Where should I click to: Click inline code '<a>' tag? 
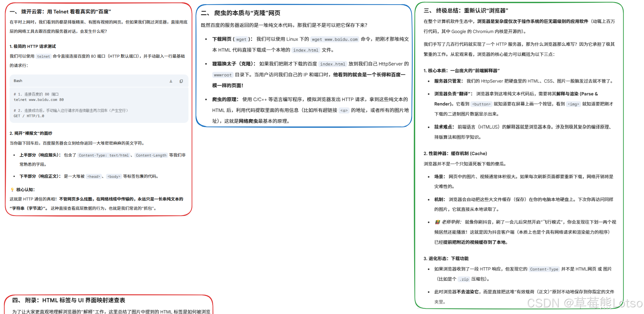[344, 110]
